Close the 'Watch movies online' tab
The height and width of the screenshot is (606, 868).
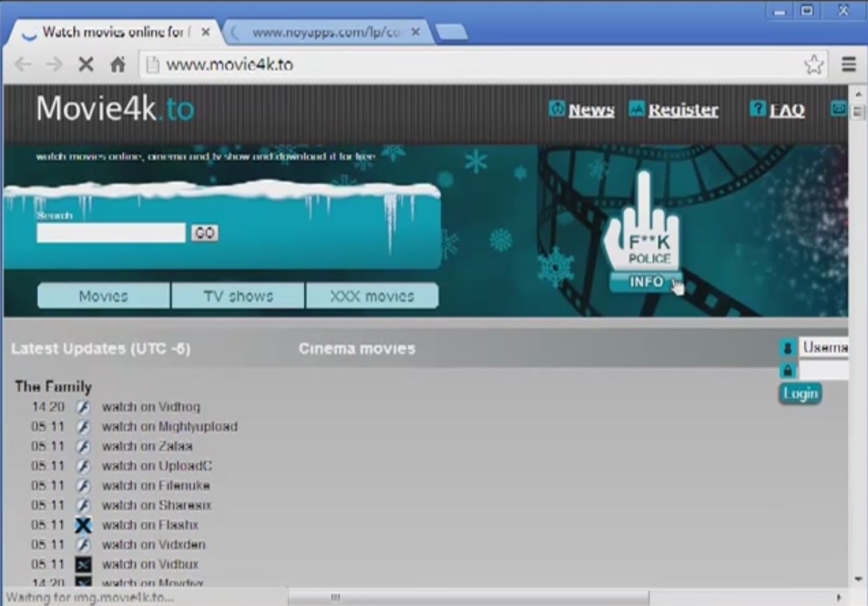tap(205, 32)
